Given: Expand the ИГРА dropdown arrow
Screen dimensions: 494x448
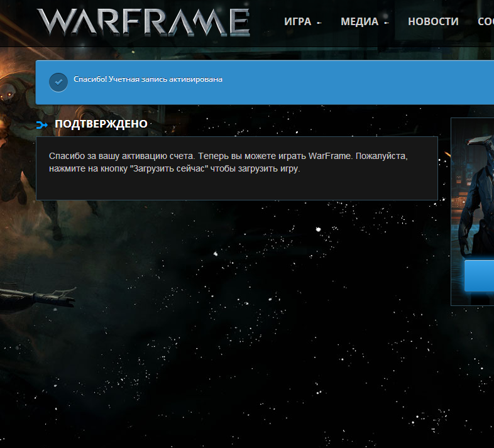Looking at the screenshot, I should tap(319, 23).
